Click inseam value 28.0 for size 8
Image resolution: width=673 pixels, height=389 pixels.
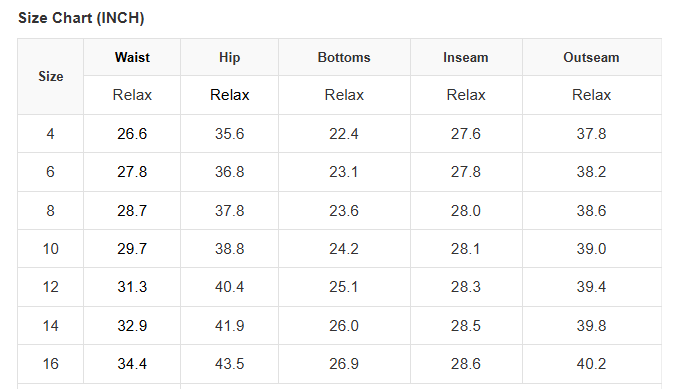(466, 211)
